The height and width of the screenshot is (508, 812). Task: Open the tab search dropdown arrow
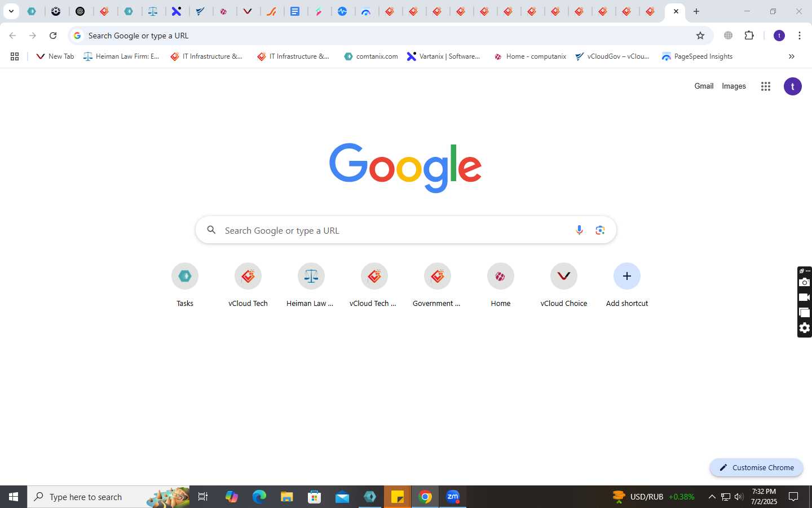click(x=11, y=11)
